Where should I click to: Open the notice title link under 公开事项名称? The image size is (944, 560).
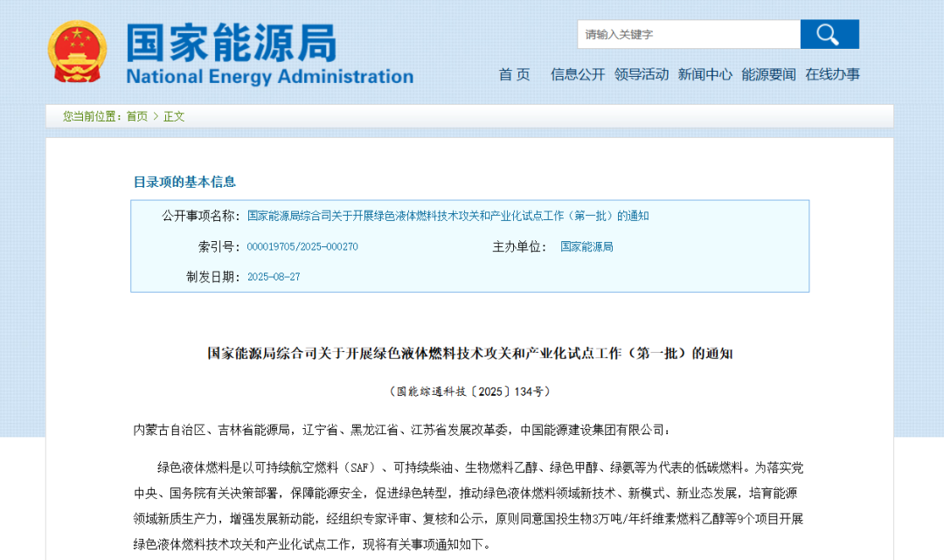click(x=449, y=216)
